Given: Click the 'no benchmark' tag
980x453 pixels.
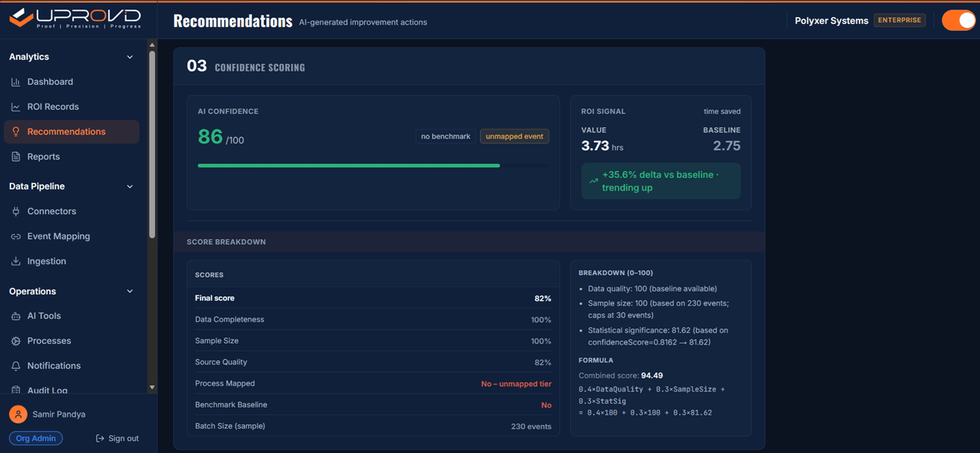Looking at the screenshot, I should 446,136.
